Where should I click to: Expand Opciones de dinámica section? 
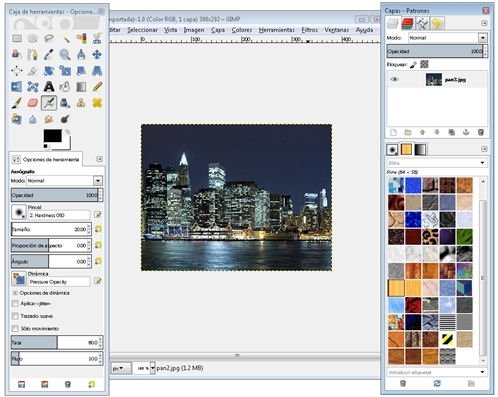(15, 293)
